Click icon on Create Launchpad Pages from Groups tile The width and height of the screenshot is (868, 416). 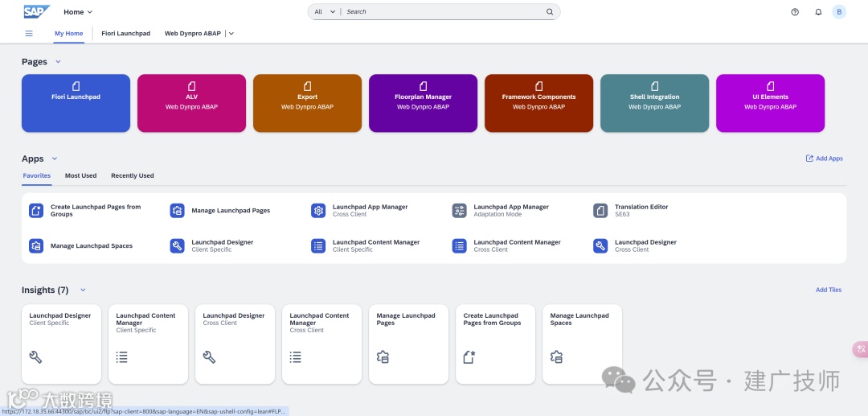pyautogui.click(x=469, y=357)
